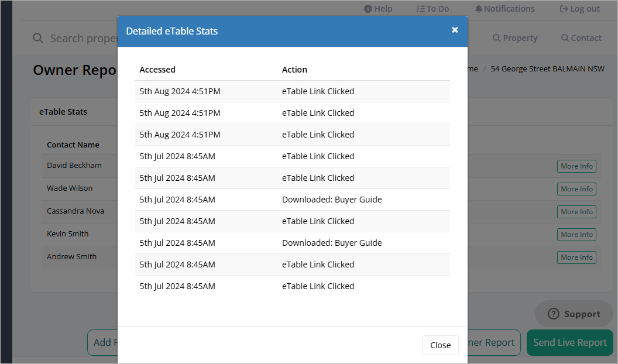
Task: Click the Search property input field
Action: (x=84, y=38)
